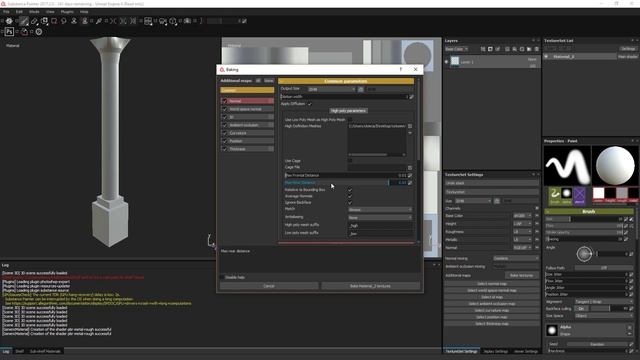The height and width of the screenshot is (360, 640).
Task: Open the Antialiasing dropdown in Baking
Action: pos(380,218)
